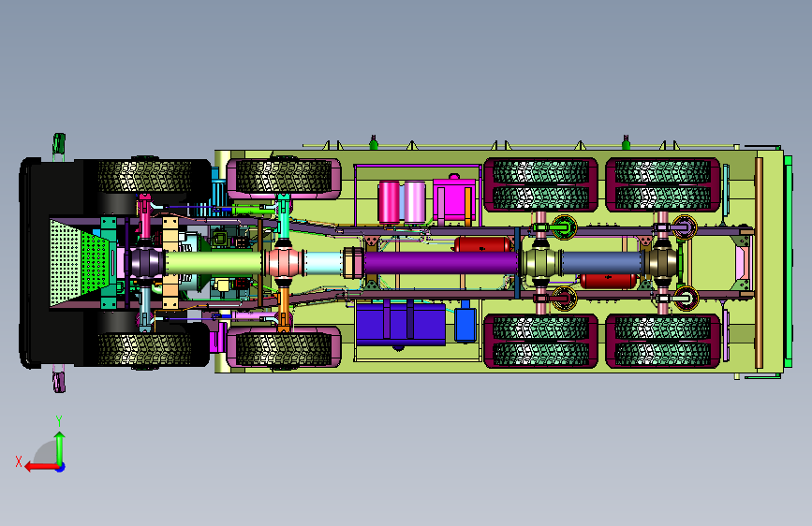Click the red X label beside the triad
The height and width of the screenshot is (526, 812).
click(19, 461)
